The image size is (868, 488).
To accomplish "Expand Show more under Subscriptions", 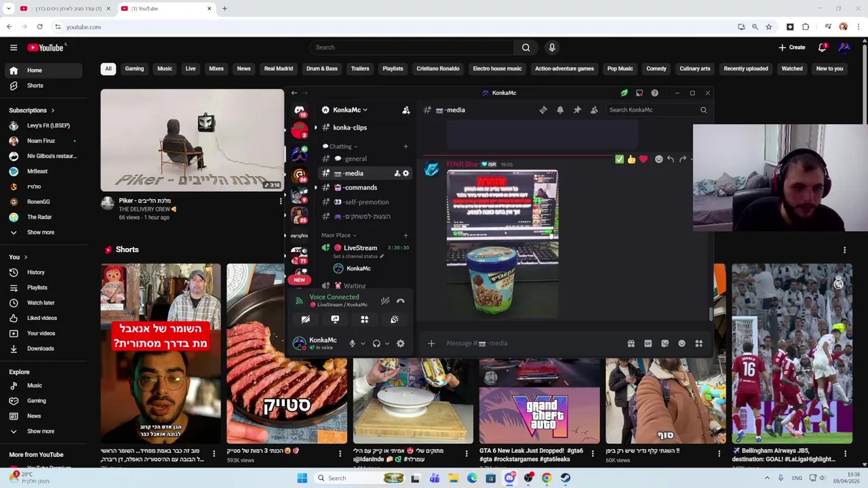I will [x=44, y=232].
